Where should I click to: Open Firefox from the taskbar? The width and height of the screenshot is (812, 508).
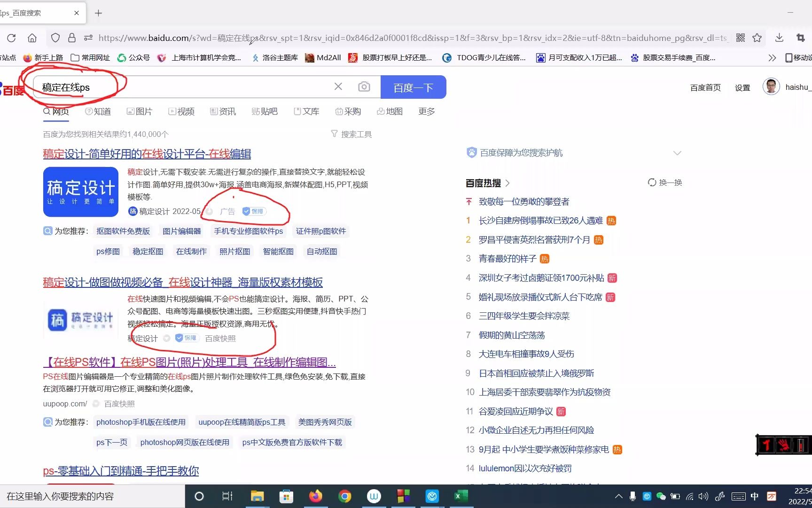316,496
